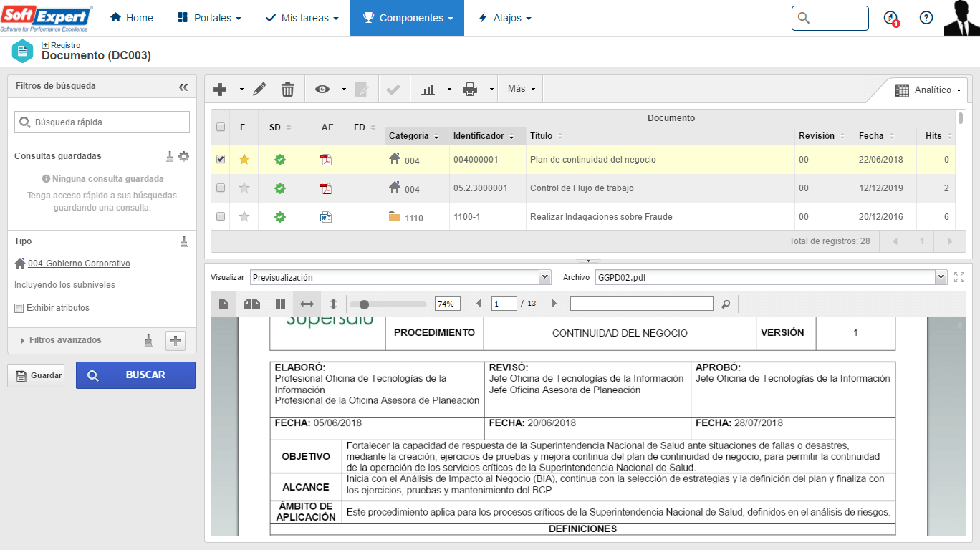Open the bar chart reports icon
Screen dimensions: 980x550
[428, 89]
